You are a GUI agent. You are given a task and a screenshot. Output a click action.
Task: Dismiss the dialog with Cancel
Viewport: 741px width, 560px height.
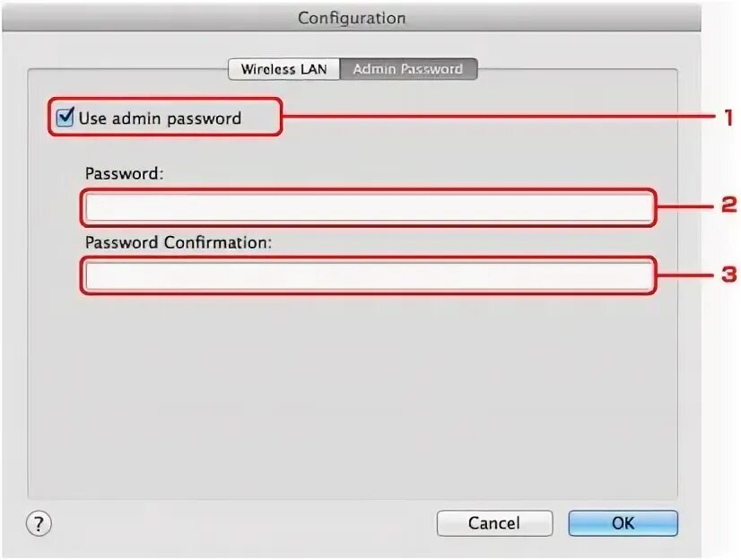(494, 523)
